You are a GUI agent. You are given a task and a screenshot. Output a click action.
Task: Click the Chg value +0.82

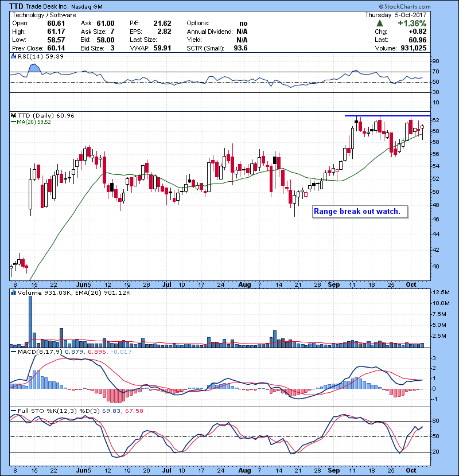pos(417,32)
